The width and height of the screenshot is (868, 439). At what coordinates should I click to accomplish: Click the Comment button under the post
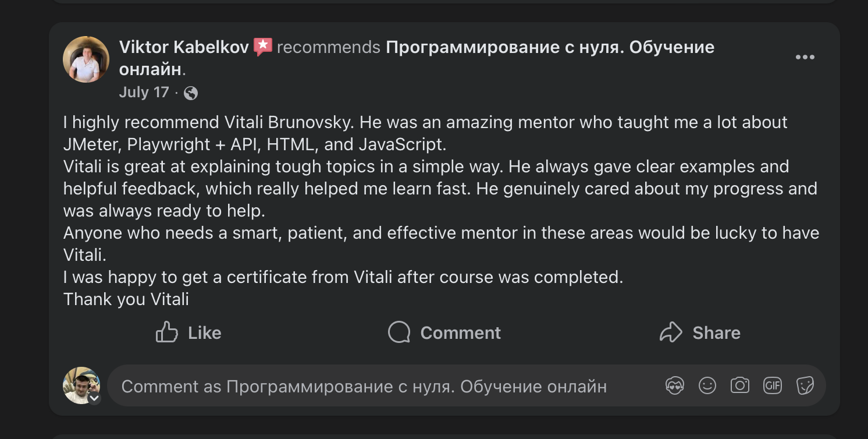coord(444,332)
